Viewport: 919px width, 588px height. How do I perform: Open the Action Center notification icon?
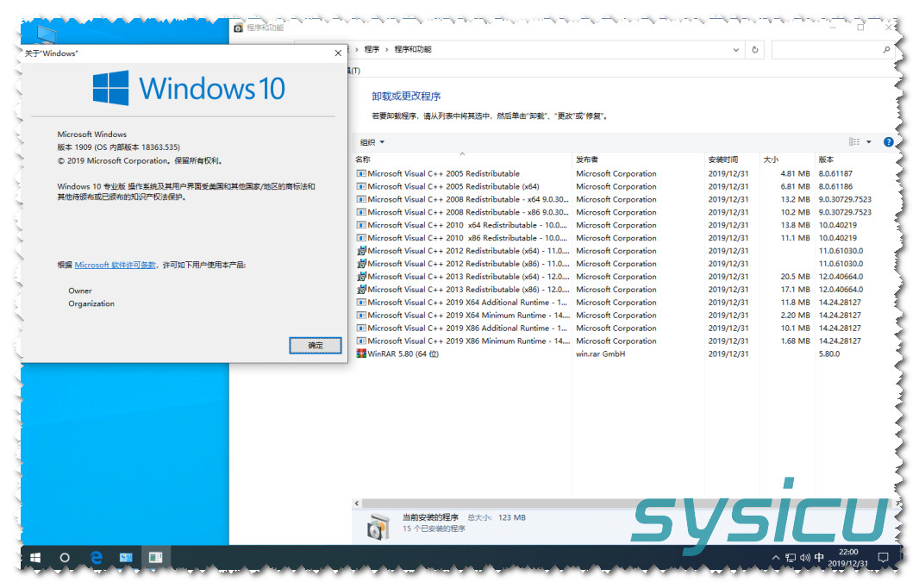[x=883, y=558]
